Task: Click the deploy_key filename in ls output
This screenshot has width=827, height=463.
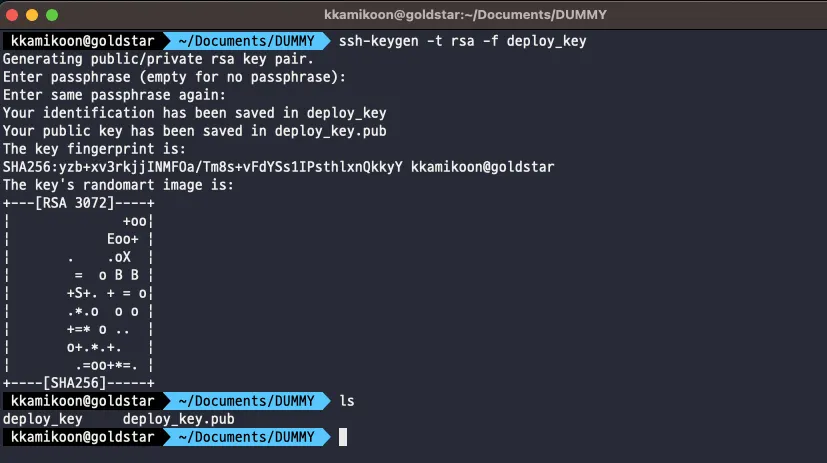Action: click(43, 419)
